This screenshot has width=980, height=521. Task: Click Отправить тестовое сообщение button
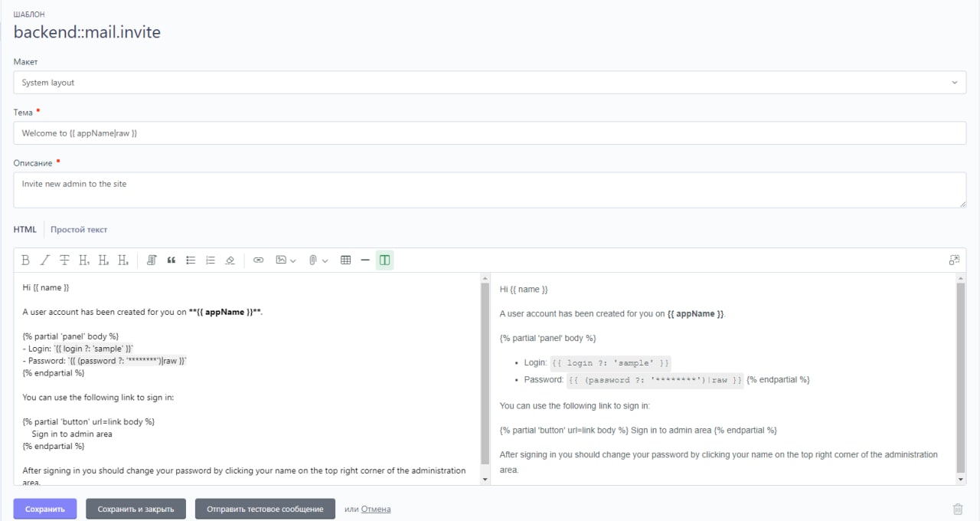pyautogui.click(x=265, y=509)
